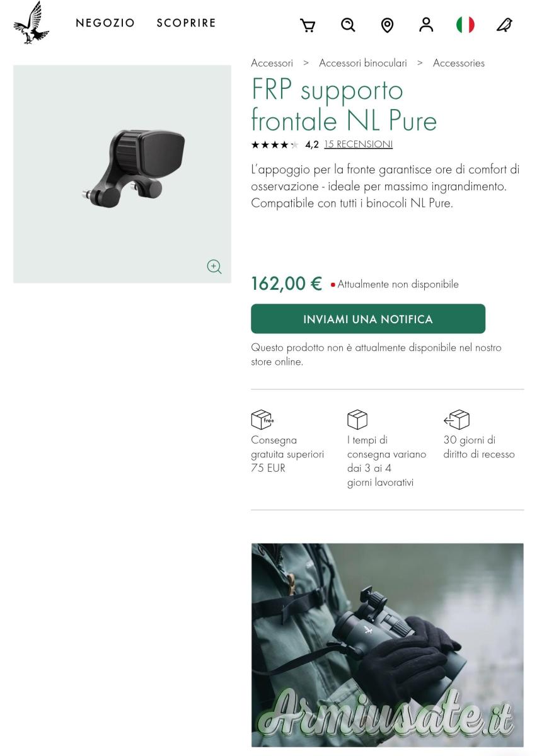Open the store locator pin icon
The height and width of the screenshot is (756, 537).
pos(387,25)
